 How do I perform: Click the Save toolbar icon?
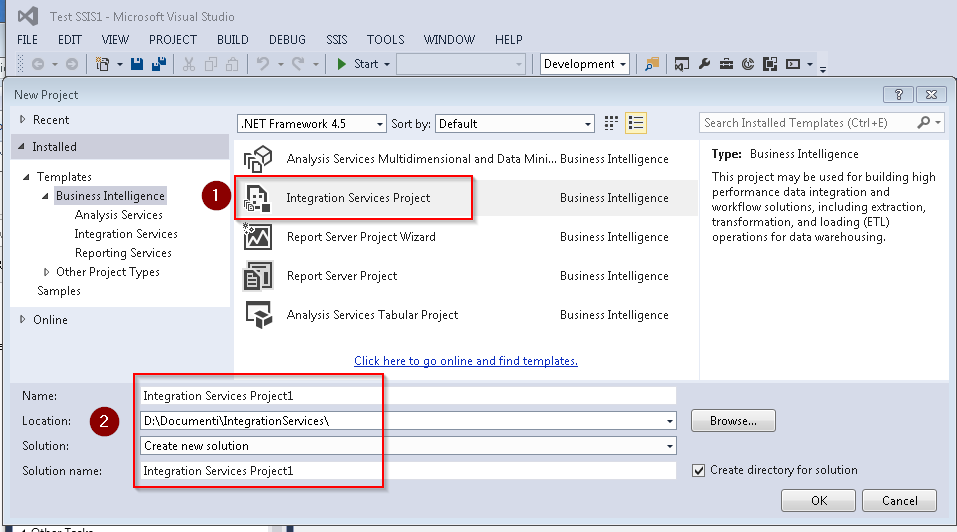(137, 64)
